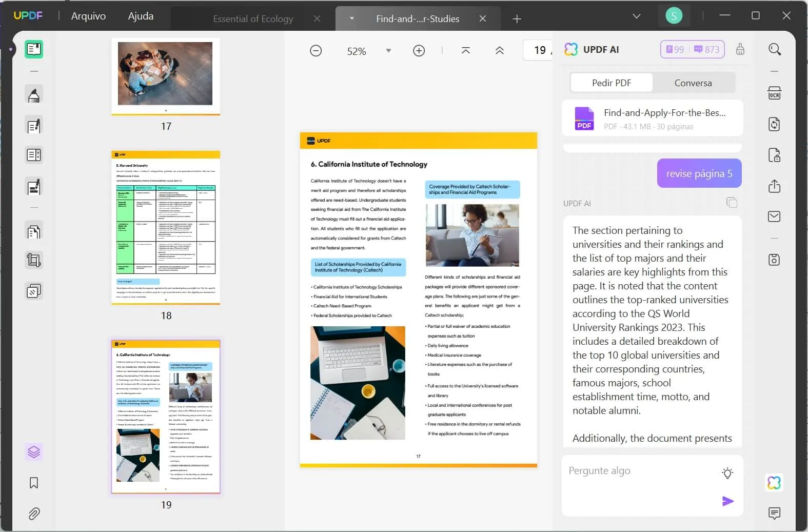Click the Search magnifier icon

(x=775, y=49)
